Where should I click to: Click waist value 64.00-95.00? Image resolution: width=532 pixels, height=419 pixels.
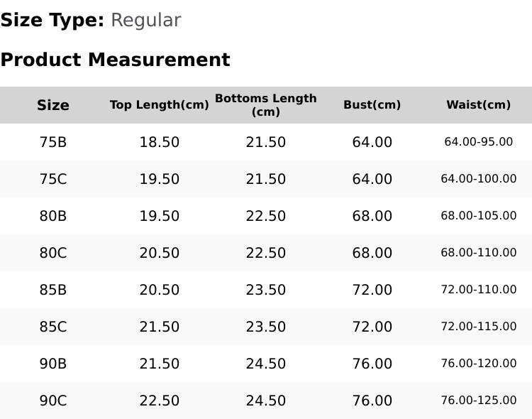coord(478,142)
